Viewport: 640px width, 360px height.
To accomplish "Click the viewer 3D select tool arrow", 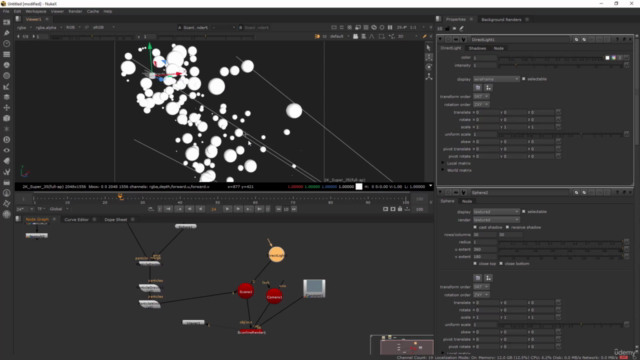I will (429, 48).
